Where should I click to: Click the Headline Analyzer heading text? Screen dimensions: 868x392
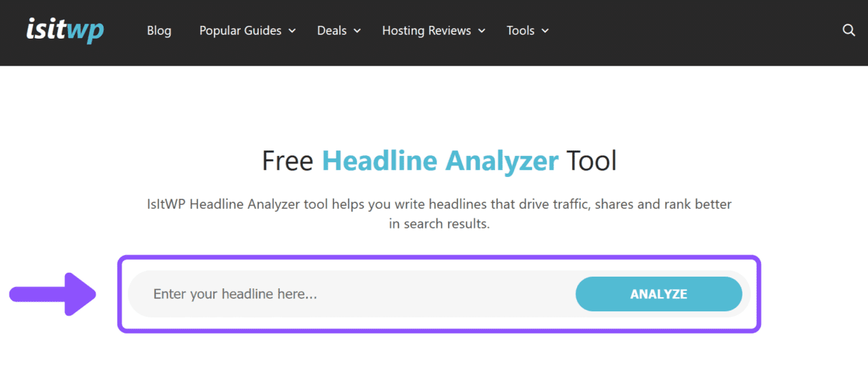440,160
